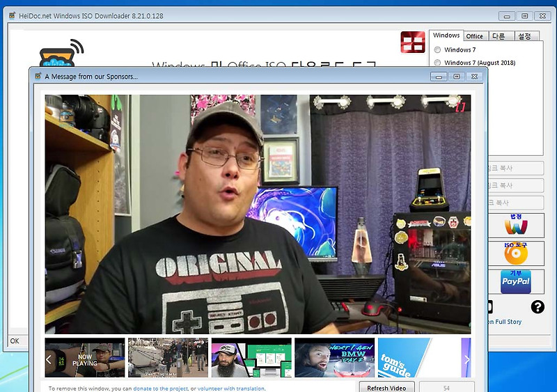The width and height of the screenshot is (557, 392).
Task: Open the help question mark icon
Action: (538, 306)
